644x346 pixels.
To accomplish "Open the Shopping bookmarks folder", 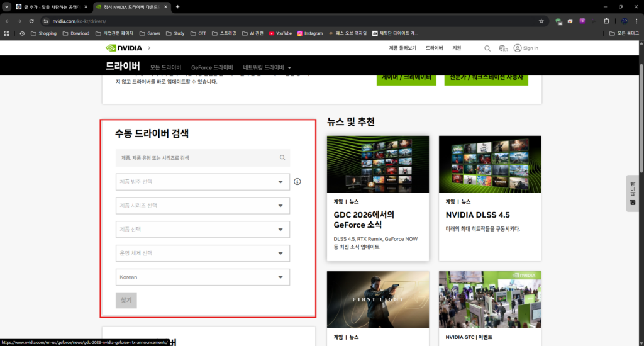I will click(x=43, y=33).
